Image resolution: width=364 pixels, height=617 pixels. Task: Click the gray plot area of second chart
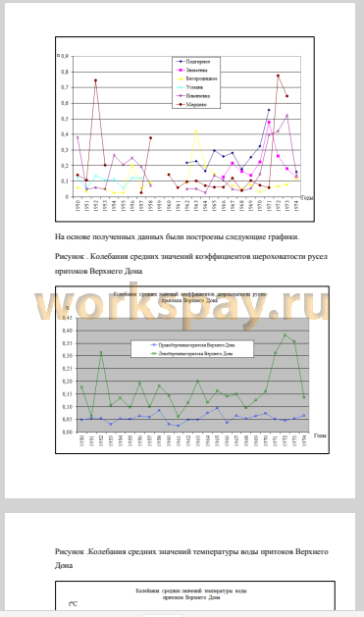[193, 375]
